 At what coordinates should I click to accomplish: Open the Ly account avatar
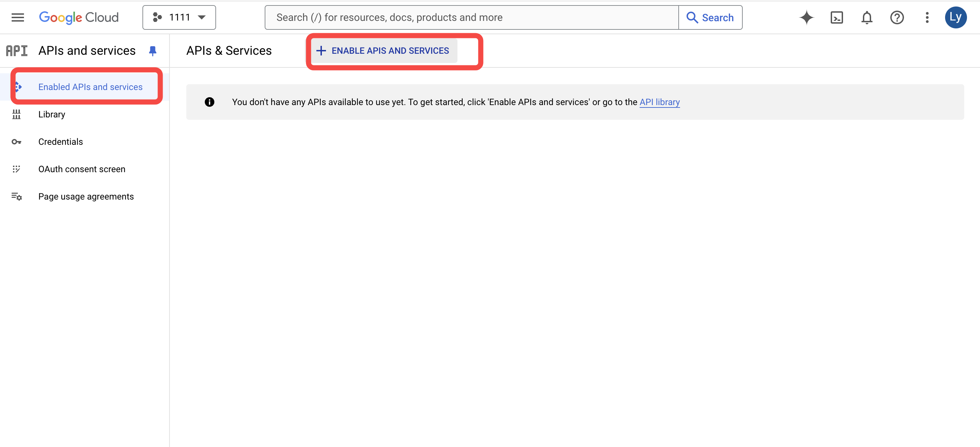tap(956, 17)
